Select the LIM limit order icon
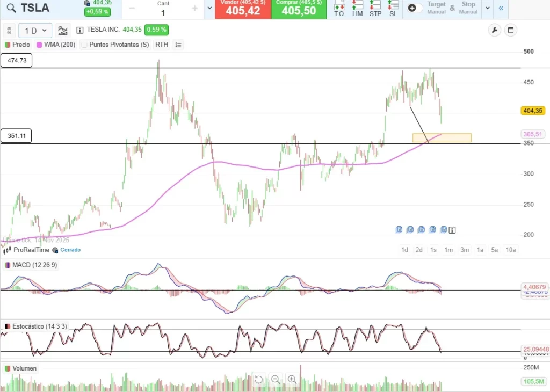 pos(358,9)
